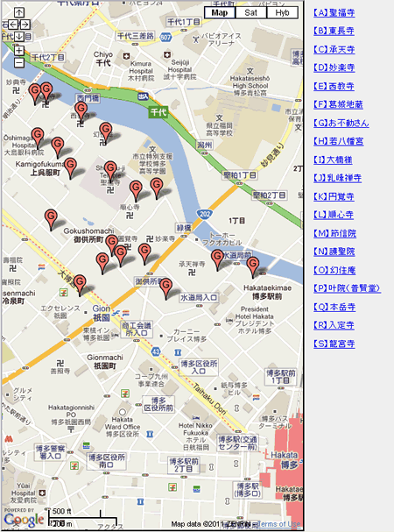Open link 【H】若八幡宮

pyautogui.click(x=338, y=141)
